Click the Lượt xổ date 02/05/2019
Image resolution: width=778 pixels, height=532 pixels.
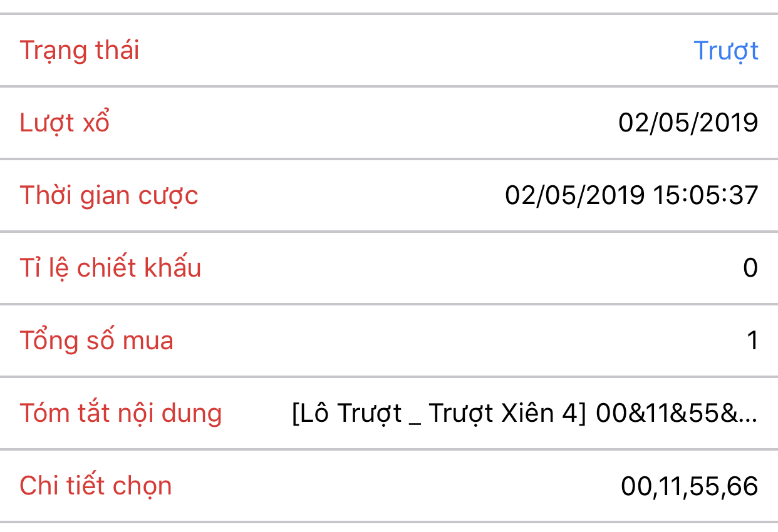(688, 123)
